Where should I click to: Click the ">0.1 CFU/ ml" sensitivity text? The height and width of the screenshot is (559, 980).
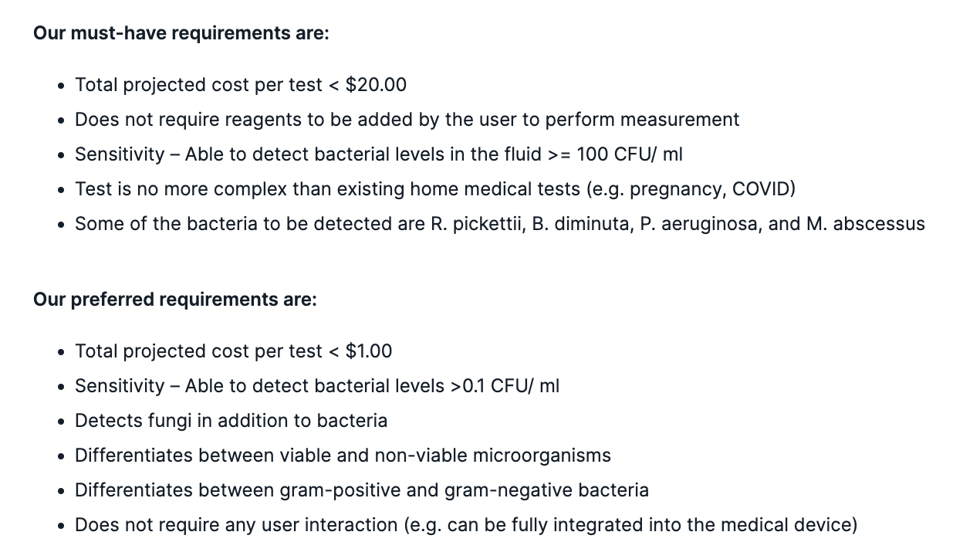pyautogui.click(x=505, y=386)
